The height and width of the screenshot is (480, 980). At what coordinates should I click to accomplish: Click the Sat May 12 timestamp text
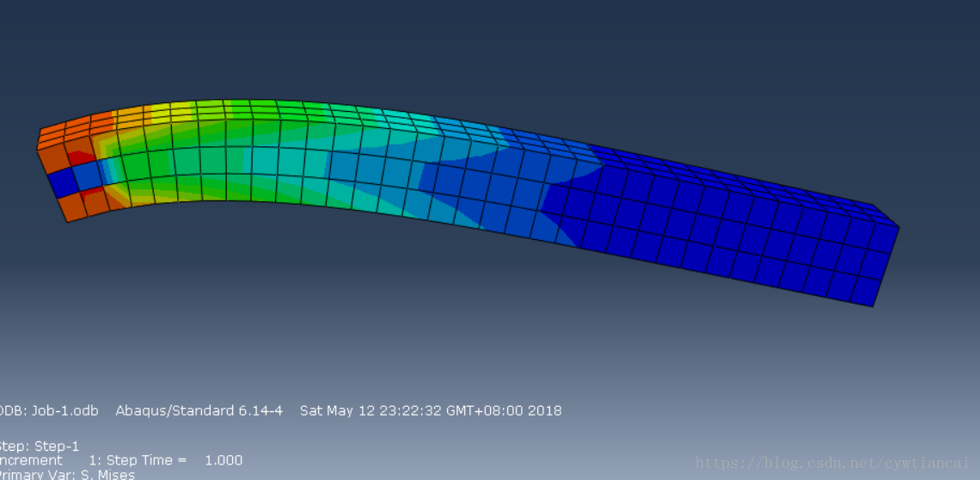point(430,410)
